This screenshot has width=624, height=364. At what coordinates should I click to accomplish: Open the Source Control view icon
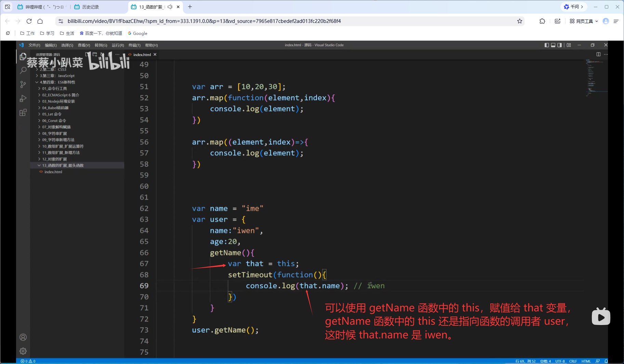coord(23,84)
